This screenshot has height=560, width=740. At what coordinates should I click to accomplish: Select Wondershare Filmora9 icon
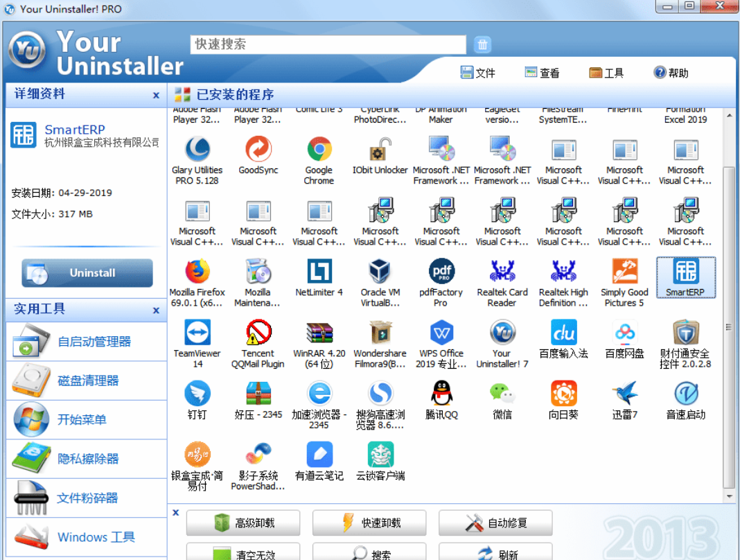tap(380, 333)
